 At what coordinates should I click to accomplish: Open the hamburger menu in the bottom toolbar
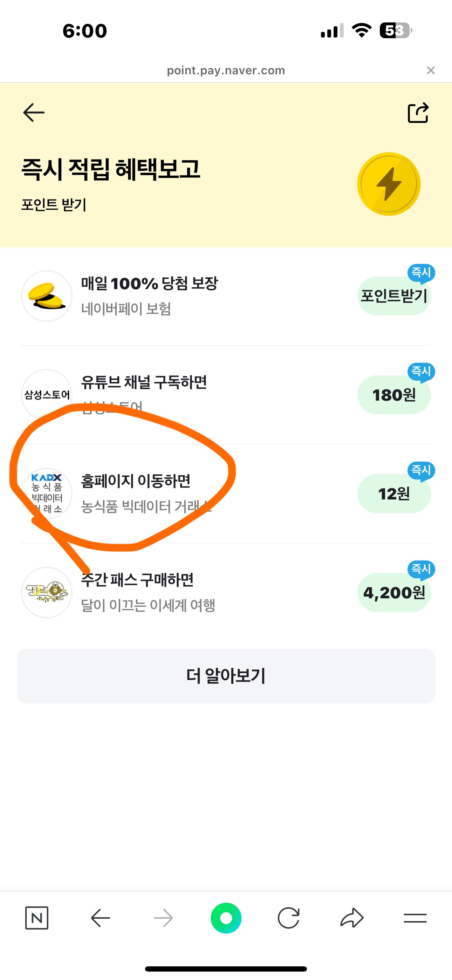[x=415, y=918]
